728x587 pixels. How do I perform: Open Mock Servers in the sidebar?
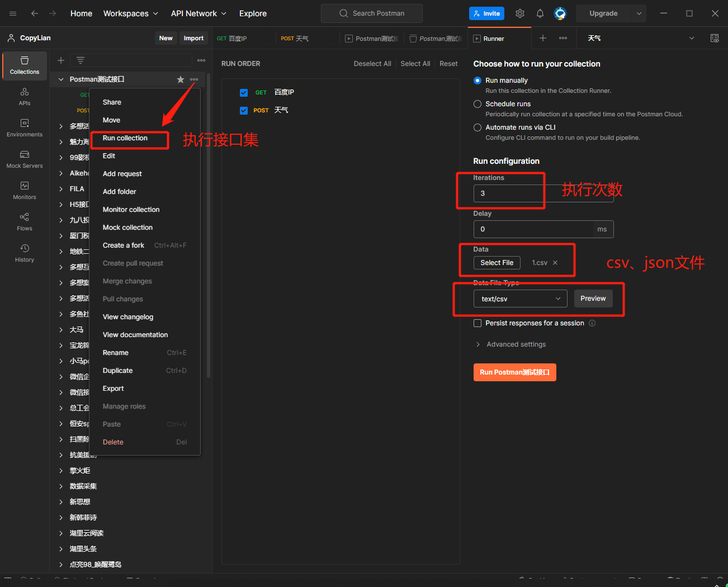pyautogui.click(x=25, y=159)
